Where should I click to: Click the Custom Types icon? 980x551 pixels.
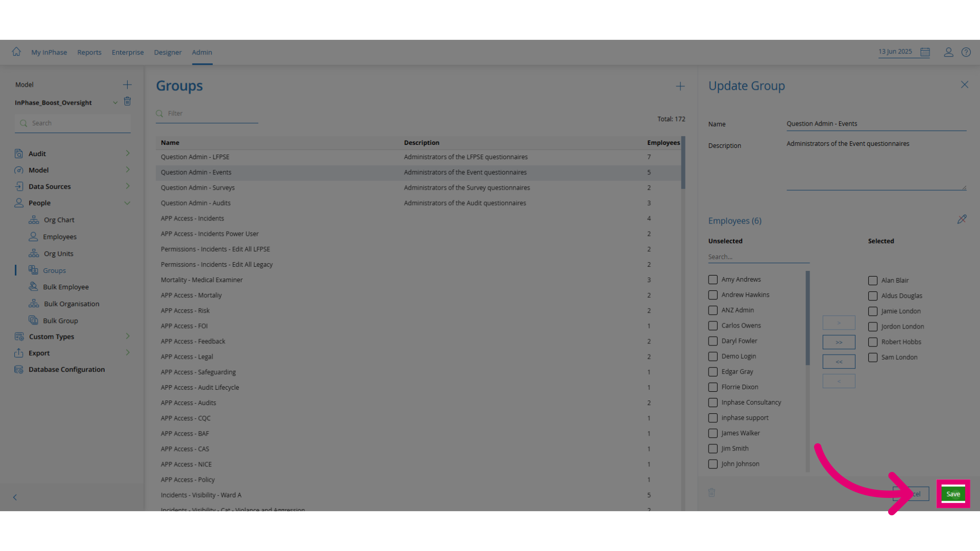19,337
